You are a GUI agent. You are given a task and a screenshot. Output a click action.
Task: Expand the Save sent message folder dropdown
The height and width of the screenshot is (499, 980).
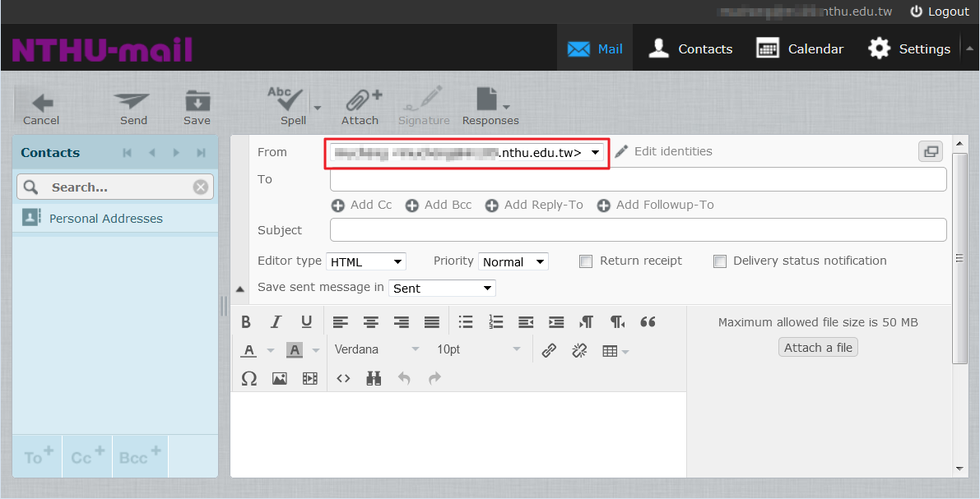click(x=442, y=289)
